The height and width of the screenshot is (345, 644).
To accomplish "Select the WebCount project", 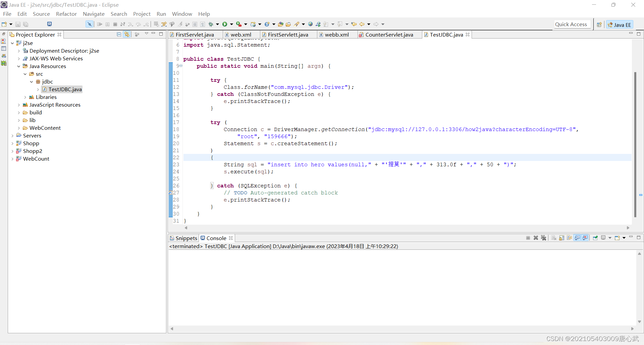I will 36,159.
